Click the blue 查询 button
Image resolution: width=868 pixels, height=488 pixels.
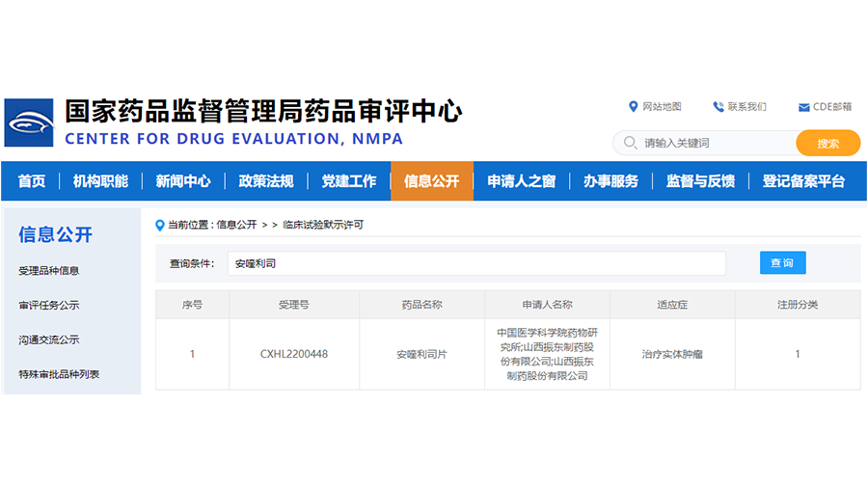pos(782,263)
